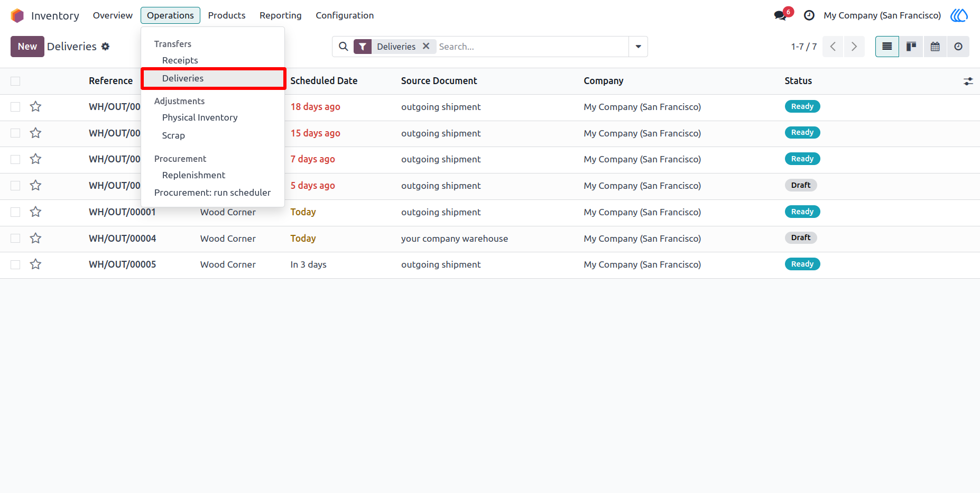Toggle the search options dropdown arrow
This screenshot has height=493, width=980.
point(638,47)
